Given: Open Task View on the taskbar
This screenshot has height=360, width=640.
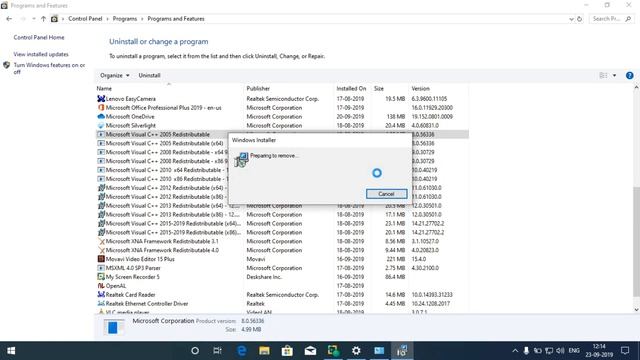Looking at the screenshot, I should 217,351.
